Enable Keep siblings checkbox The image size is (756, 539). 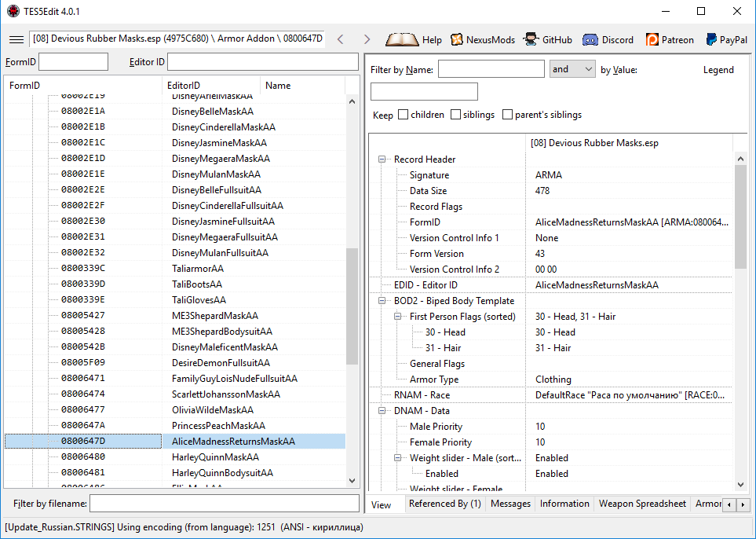pyautogui.click(x=455, y=115)
